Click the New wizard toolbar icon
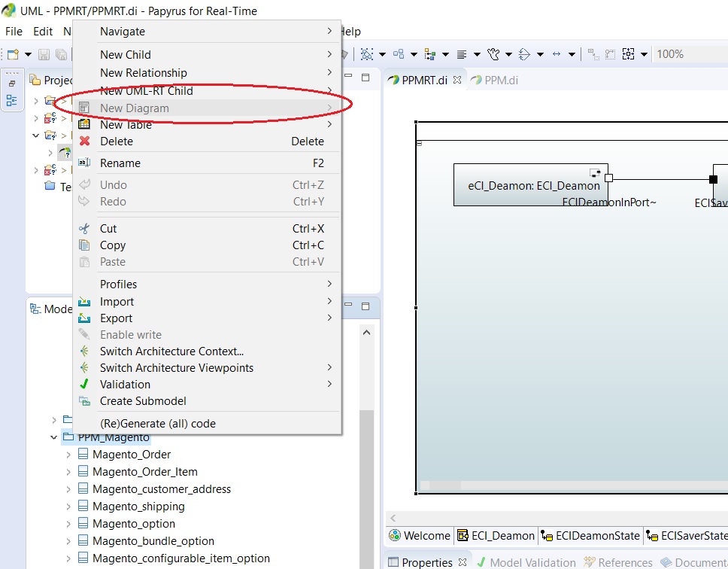 coord(13,54)
